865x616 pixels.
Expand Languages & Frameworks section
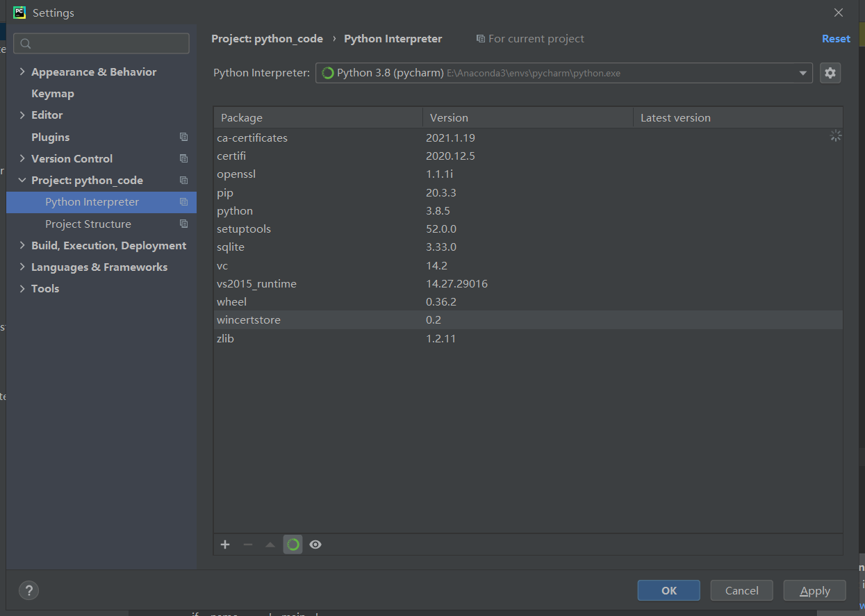pos(22,267)
